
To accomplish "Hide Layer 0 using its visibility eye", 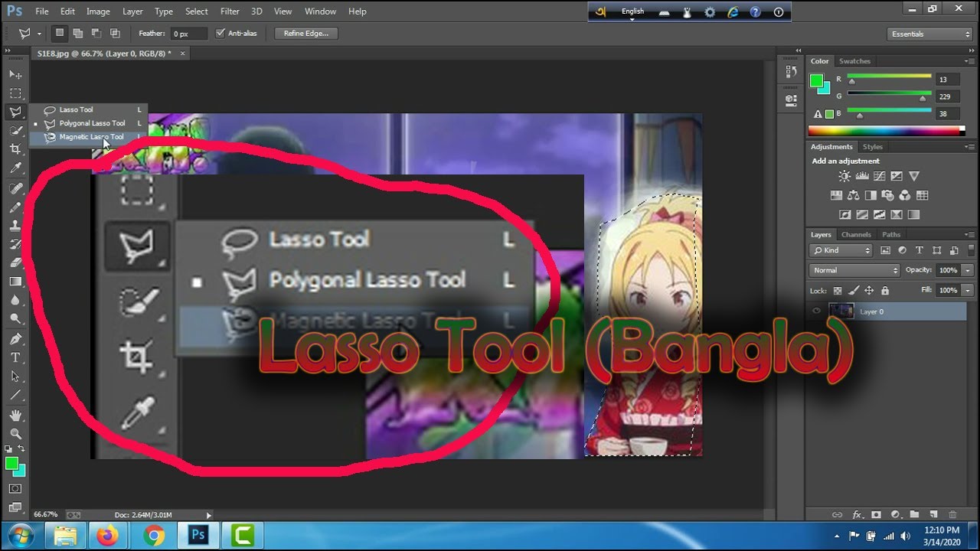I will pos(816,311).
